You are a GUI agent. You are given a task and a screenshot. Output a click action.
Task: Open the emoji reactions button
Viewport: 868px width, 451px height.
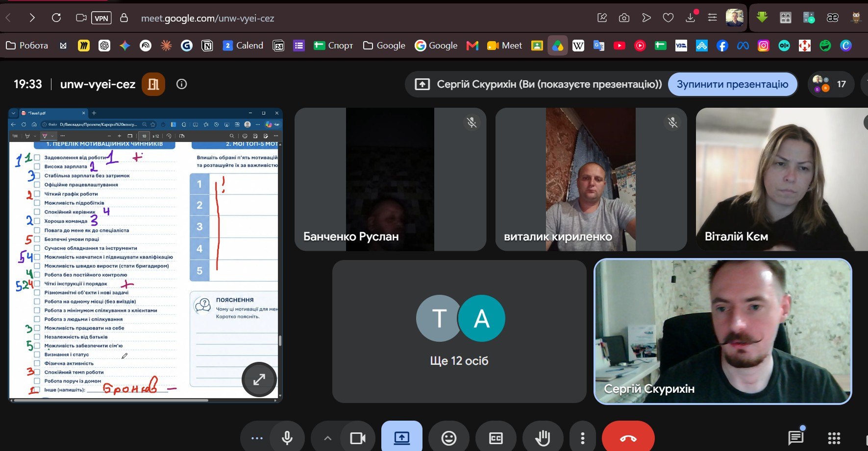click(449, 437)
